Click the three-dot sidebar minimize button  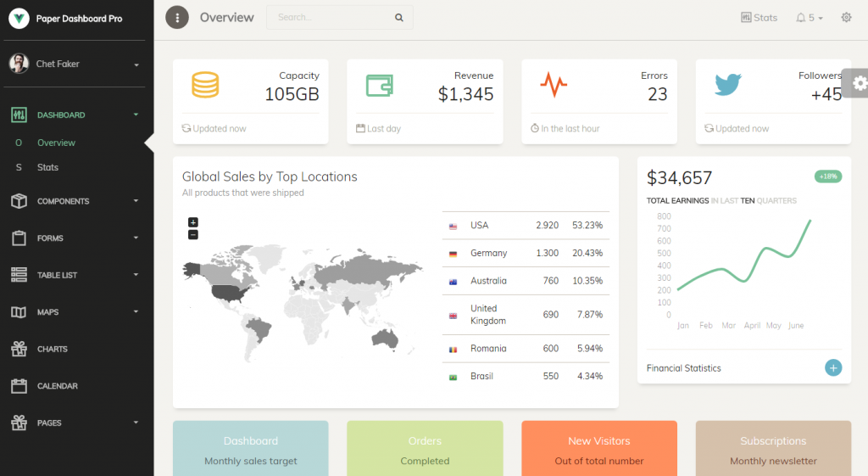(x=177, y=17)
